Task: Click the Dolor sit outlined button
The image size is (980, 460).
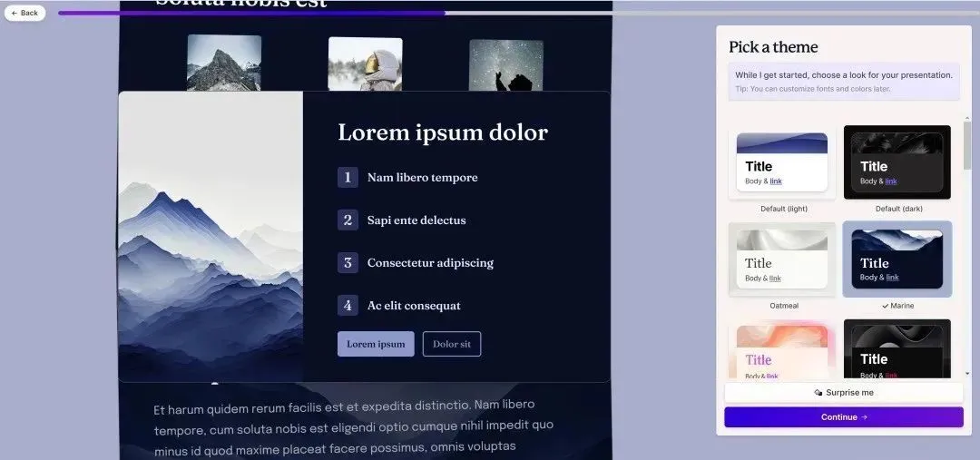Action: click(452, 344)
